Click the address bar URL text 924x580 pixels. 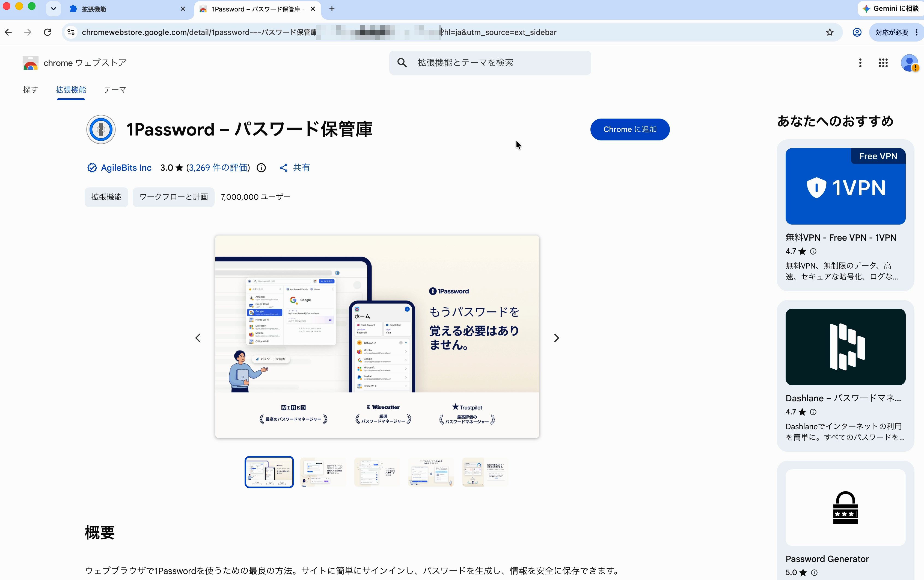[319, 32]
